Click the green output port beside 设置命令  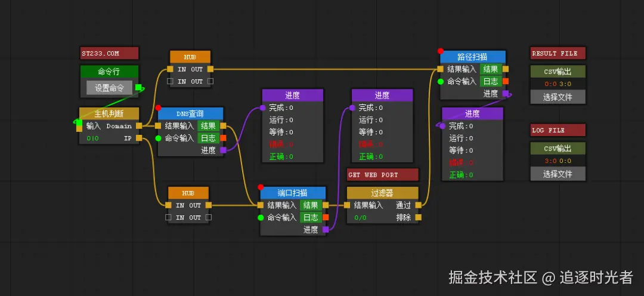(138, 87)
